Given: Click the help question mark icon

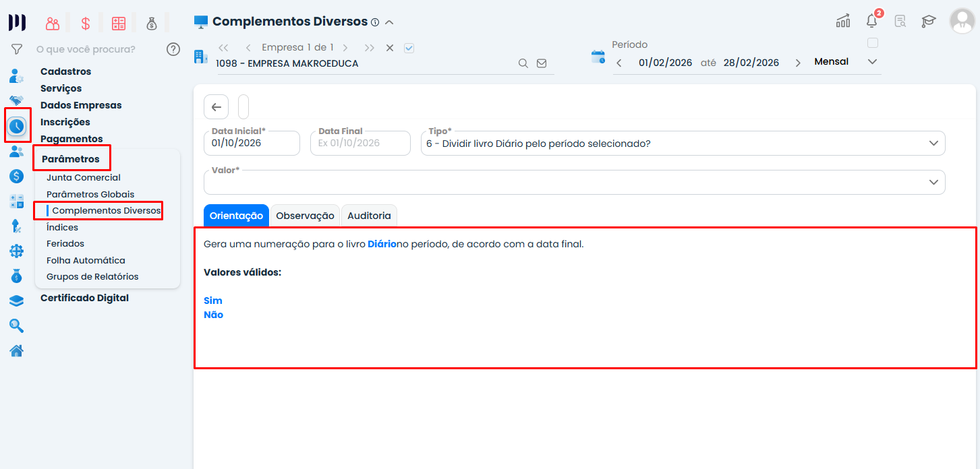Looking at the screenshot, I should (x=173, y=49).
